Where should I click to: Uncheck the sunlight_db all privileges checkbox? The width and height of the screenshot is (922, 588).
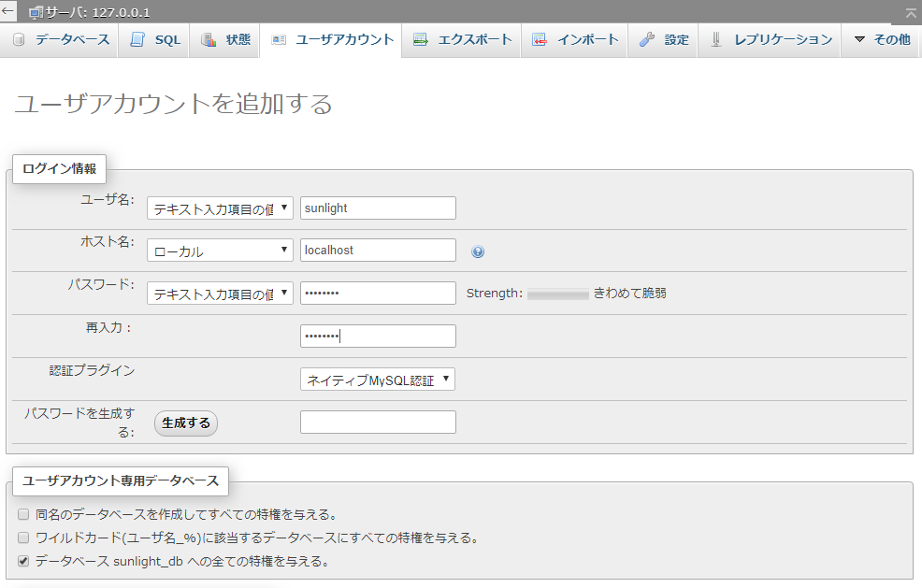click(x=23, y=562)
